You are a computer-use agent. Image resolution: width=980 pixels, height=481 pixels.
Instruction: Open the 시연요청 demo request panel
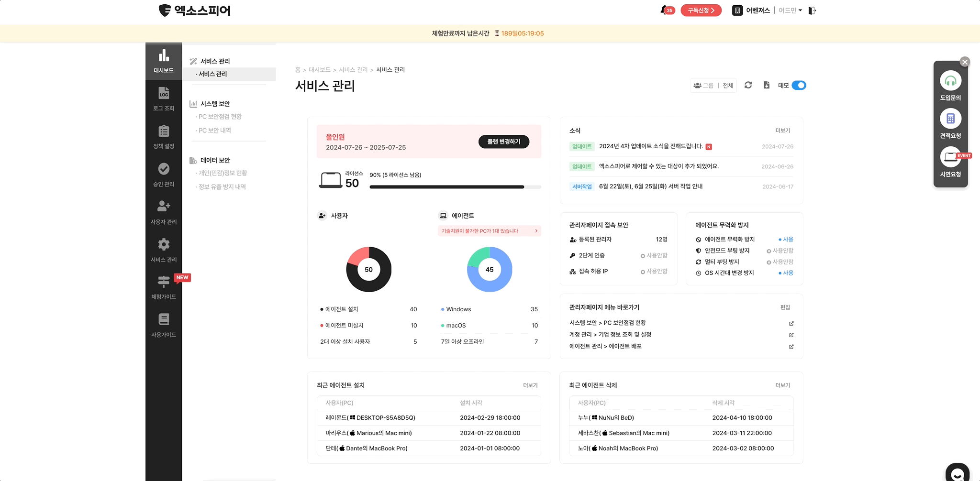click(x=950, y=162)
